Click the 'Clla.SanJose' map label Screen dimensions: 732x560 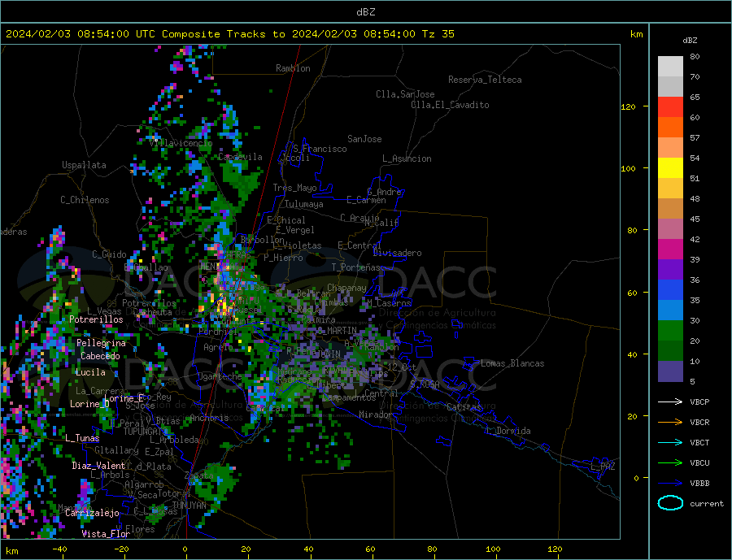(x=405, y=94)
